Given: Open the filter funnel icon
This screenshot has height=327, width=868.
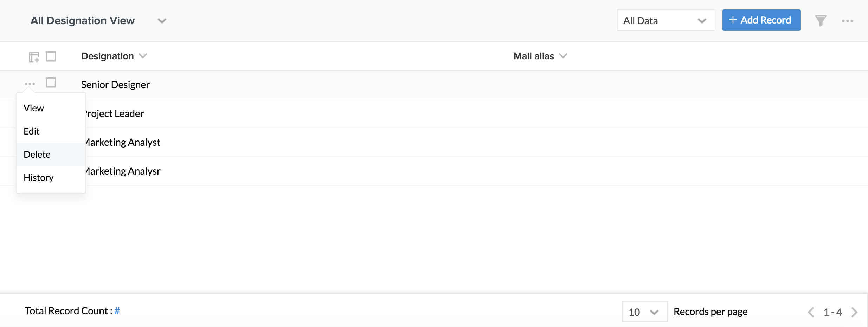Looking at the screenshot, I should point(820,21).
